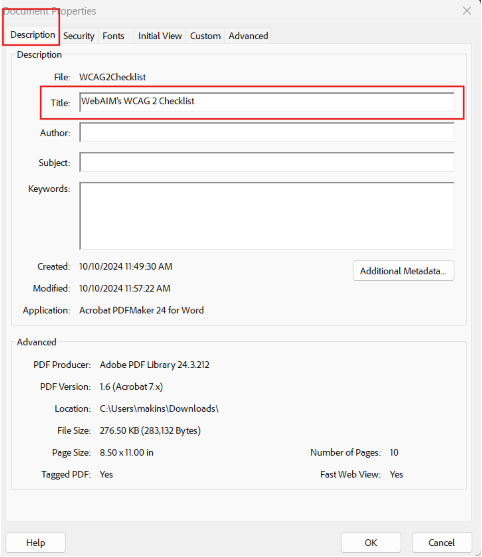Close the Document Properties dialog
482x557 pixels.
coord(467,11)
